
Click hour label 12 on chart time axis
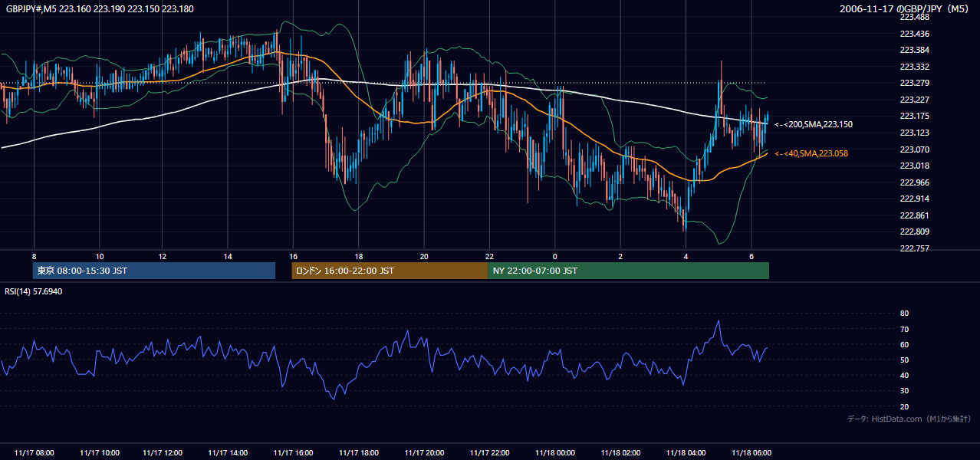pos(163,256)
